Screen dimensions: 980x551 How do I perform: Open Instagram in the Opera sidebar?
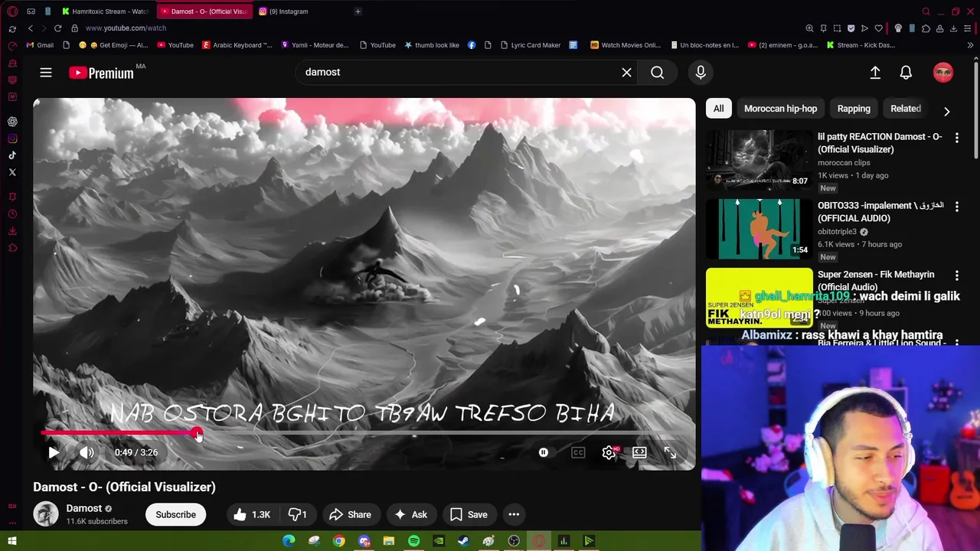coord(12,139)
